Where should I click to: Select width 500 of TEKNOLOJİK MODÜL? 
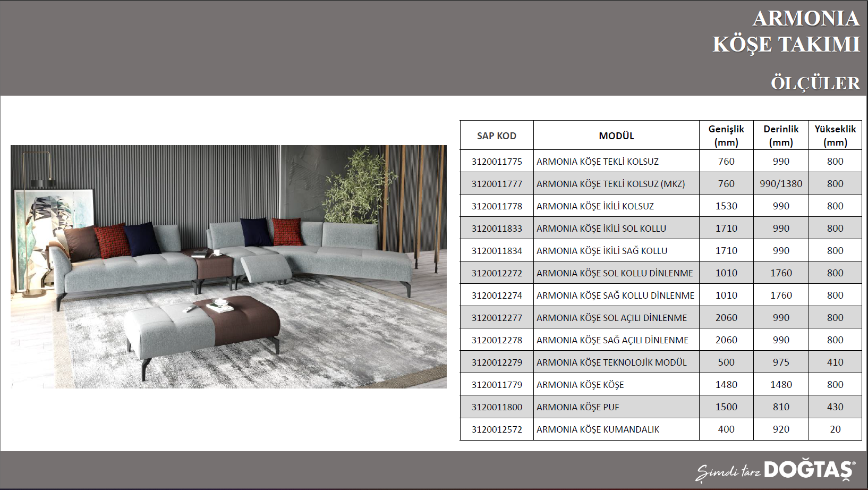(x=726, y=362)
